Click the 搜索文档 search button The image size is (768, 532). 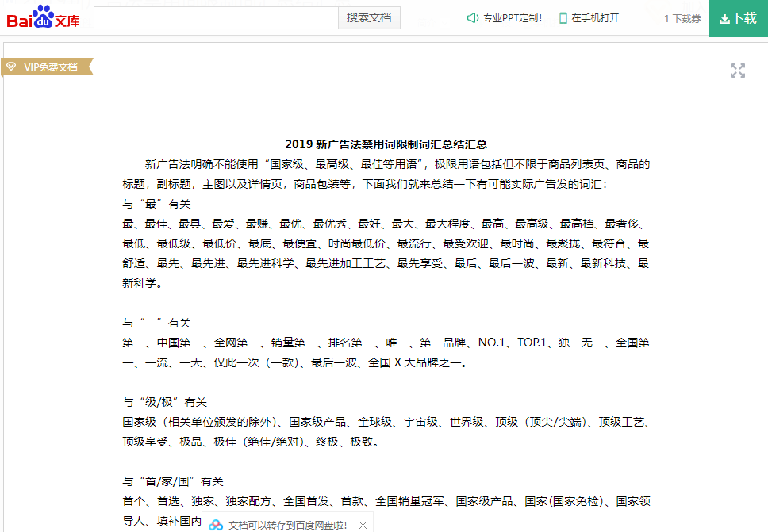click(x=368, y=17)
